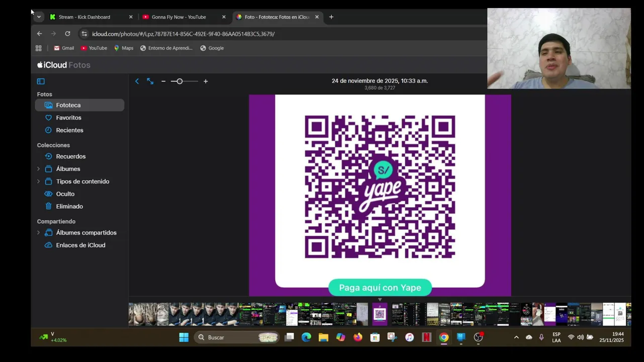
Task: Switch to Chrome in the taskbar
Action: (x=444, y=337)
